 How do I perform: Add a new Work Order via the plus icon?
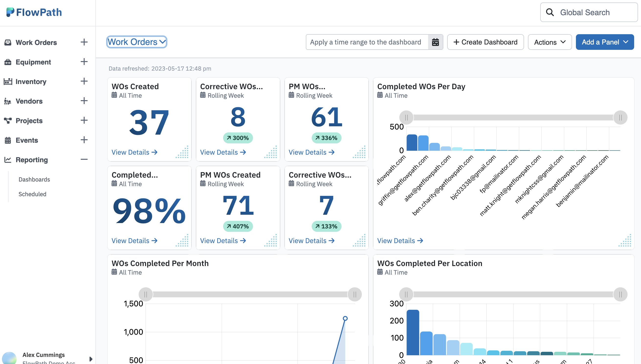[84, 42]
